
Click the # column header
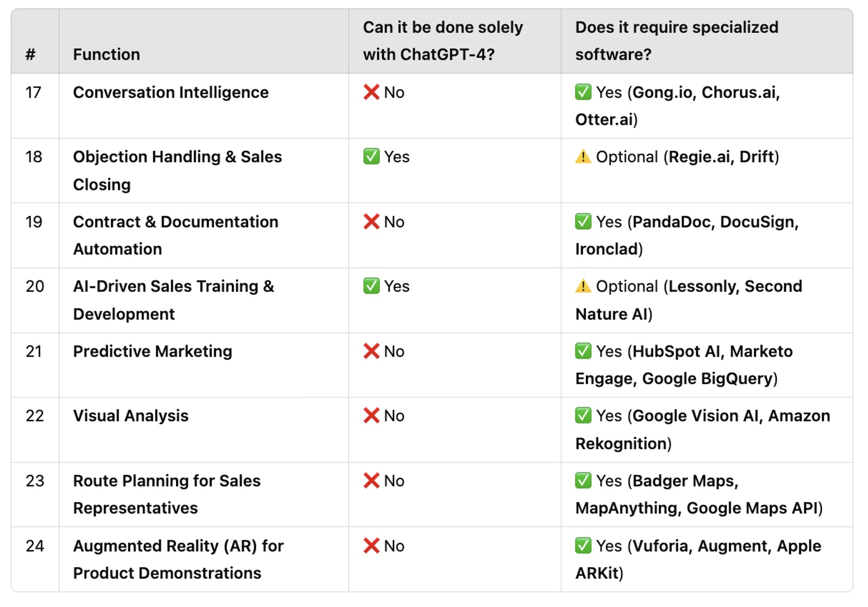tap(31, 54)
